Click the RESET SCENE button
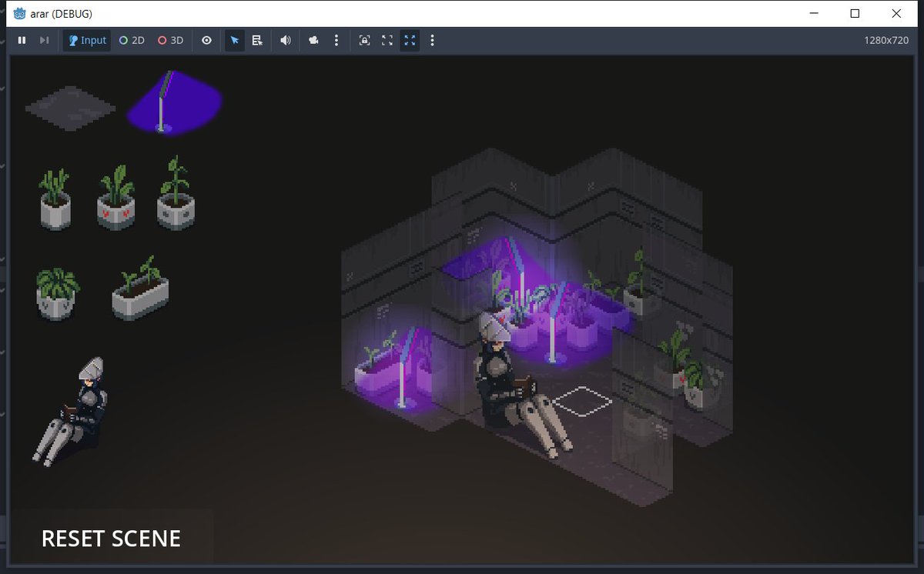The height and width of the screenshot is (574, 924). [x=111, y=538]
